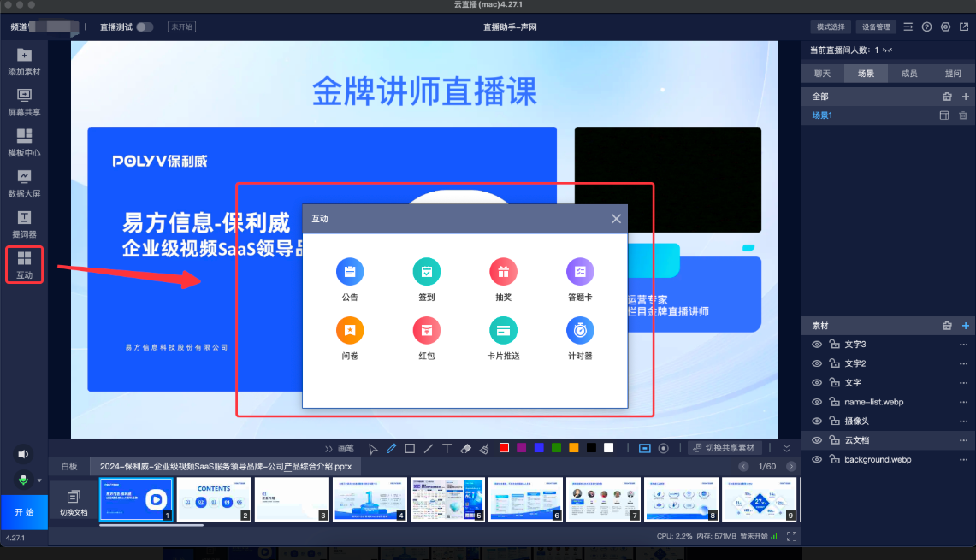Open more options for 云文档
This screenshot has height=560, width=976.
(963, 440)
